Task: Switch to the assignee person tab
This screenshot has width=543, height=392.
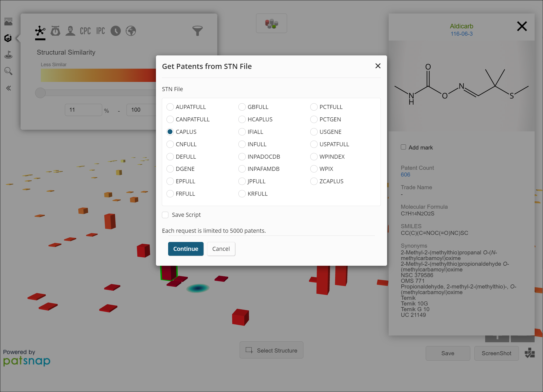Action: point(71,31)
